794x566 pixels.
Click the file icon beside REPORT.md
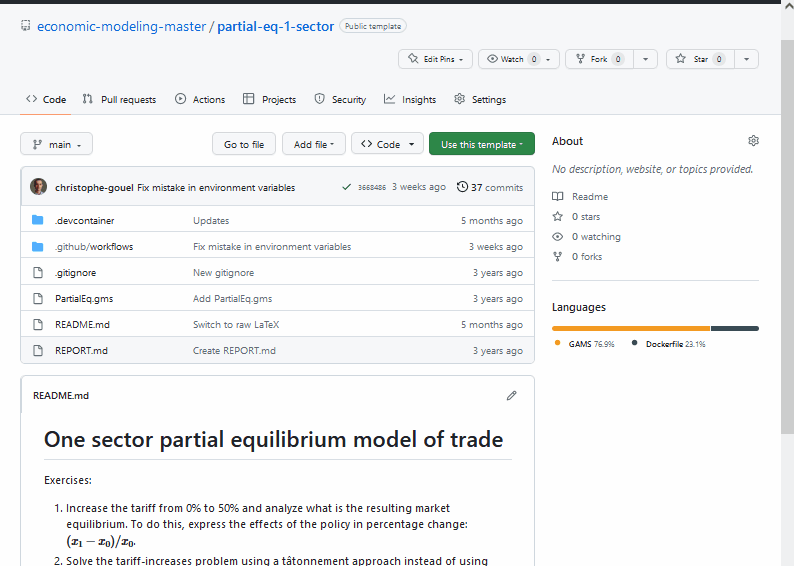38,350
